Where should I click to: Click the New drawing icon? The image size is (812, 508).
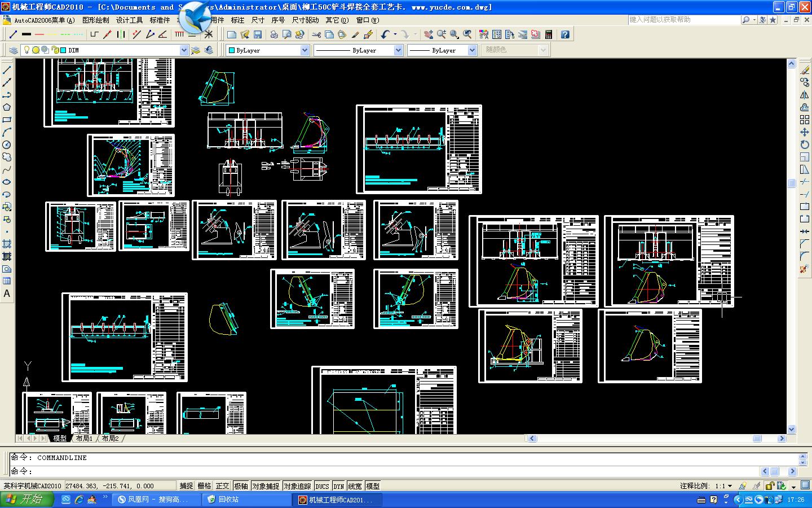[x=232, y=34]
